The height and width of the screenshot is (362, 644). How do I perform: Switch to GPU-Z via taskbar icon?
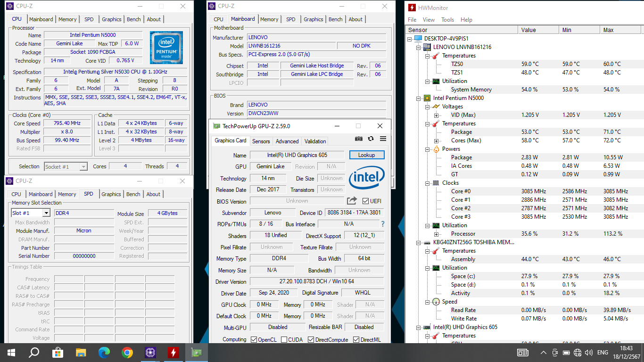click(196, 353)
